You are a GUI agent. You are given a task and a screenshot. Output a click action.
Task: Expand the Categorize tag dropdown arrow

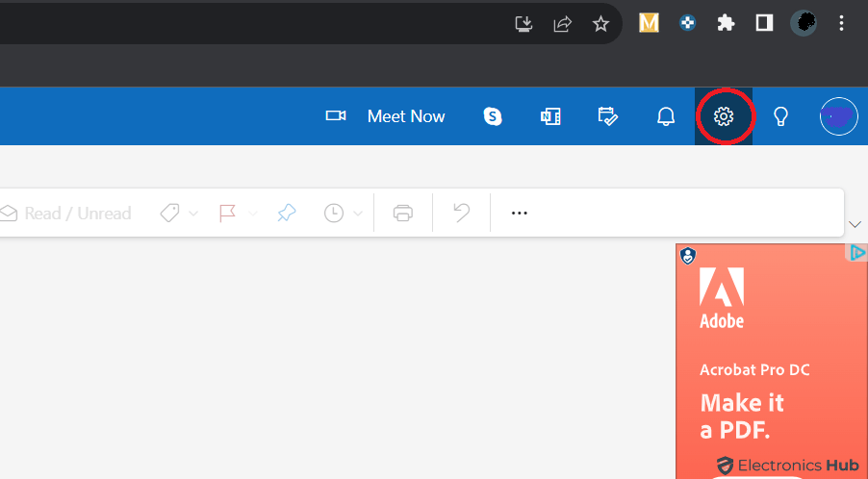(x=193, y=214)
